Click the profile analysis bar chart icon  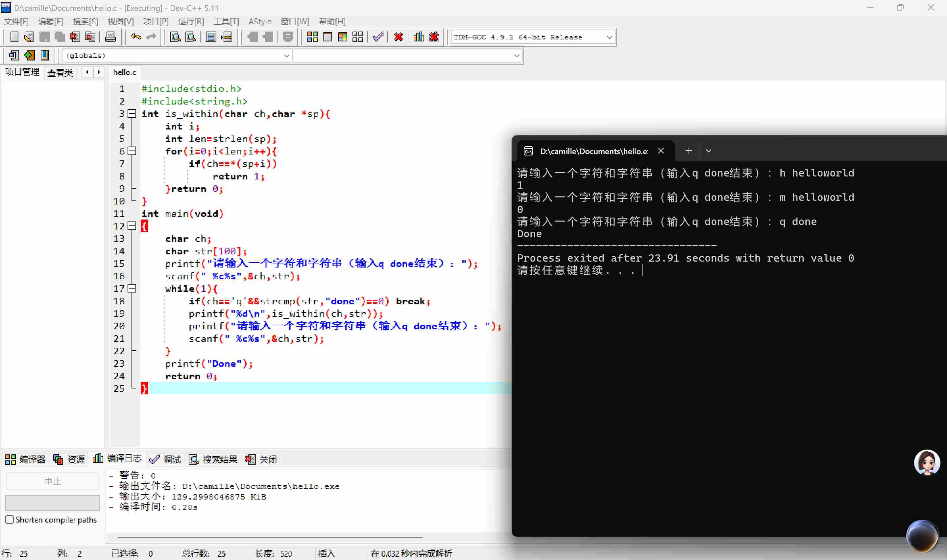[x=419, y=37]
